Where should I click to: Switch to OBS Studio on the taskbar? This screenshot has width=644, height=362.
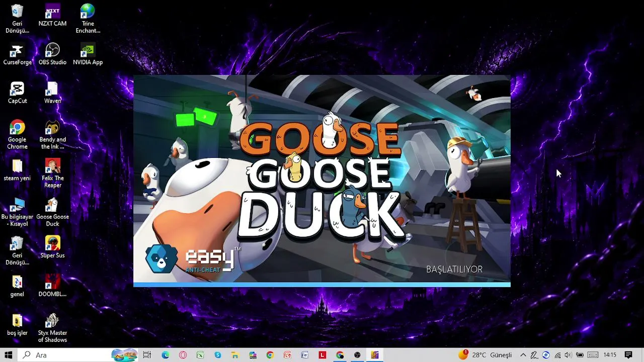click(x=357, y=355)
